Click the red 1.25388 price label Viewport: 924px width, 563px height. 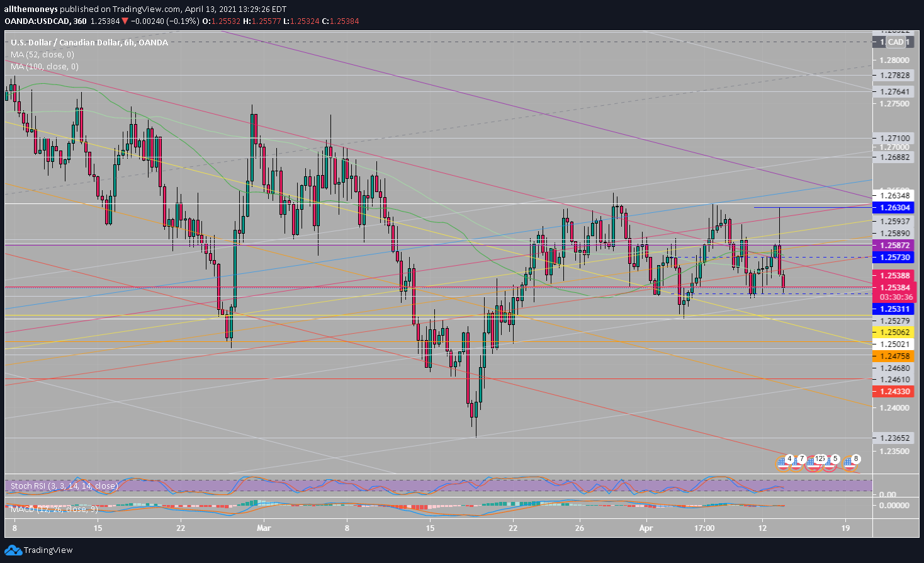pos(894,275)
